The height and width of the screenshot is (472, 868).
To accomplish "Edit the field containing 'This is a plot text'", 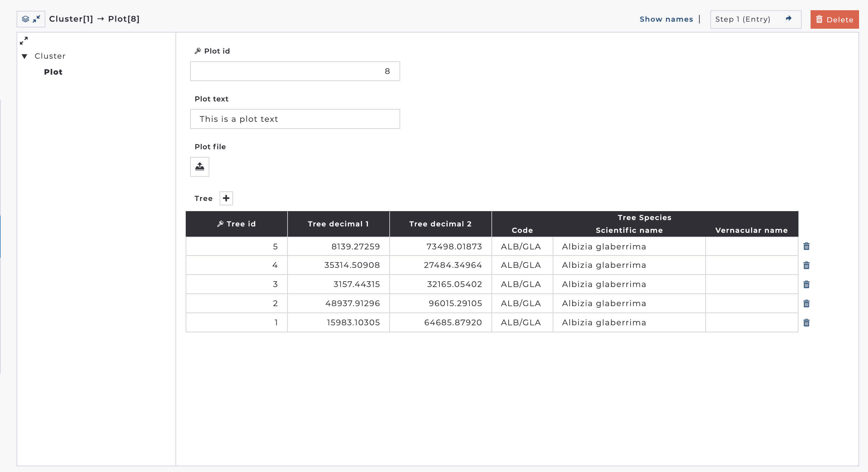I will click(x=295, y=119).
